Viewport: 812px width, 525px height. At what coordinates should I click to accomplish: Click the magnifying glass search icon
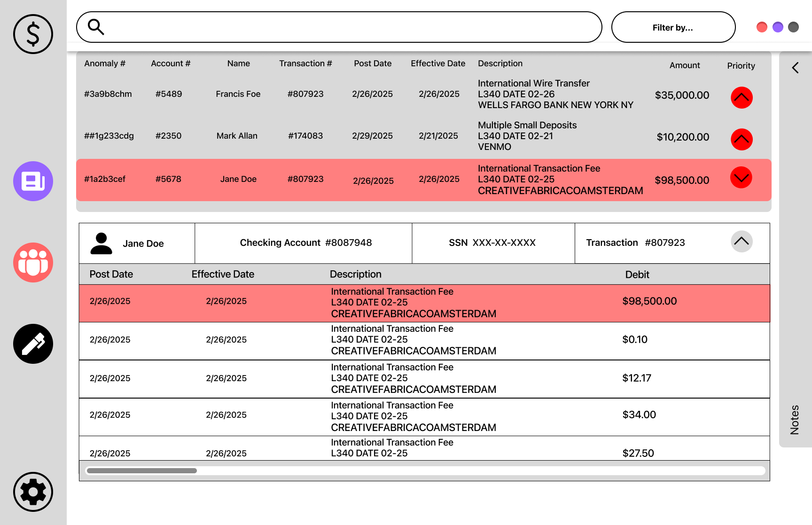pos(96,27)
